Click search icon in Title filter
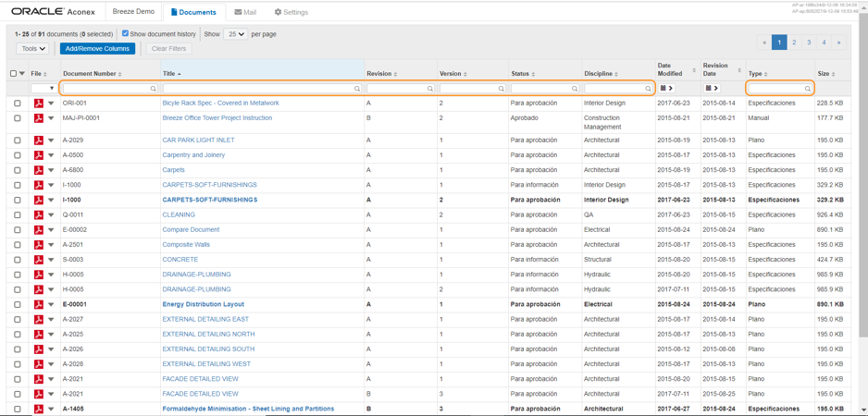This screenshot has width=868, height=416. pos(357,89)
